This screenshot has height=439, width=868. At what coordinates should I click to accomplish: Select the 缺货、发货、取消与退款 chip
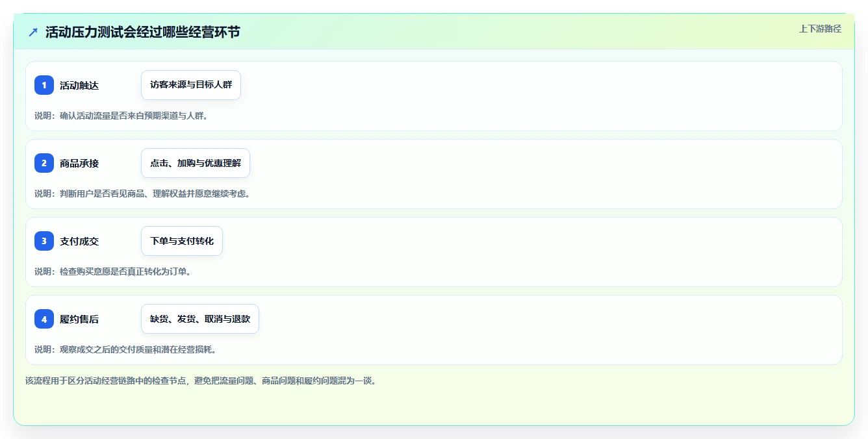pos(200,319)
